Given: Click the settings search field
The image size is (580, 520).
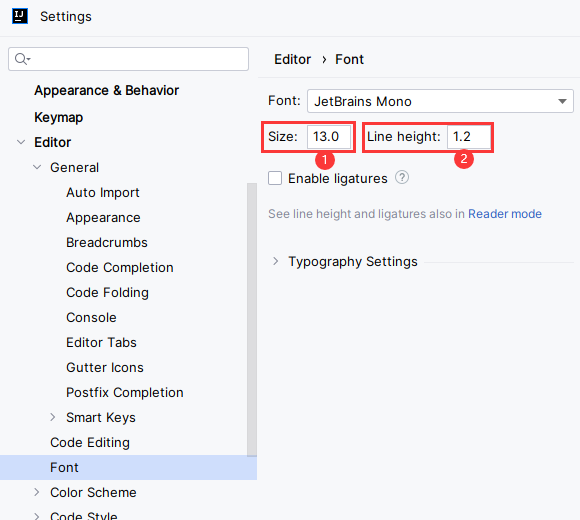Looking at the screenshot, I should [x=128, y=59].
